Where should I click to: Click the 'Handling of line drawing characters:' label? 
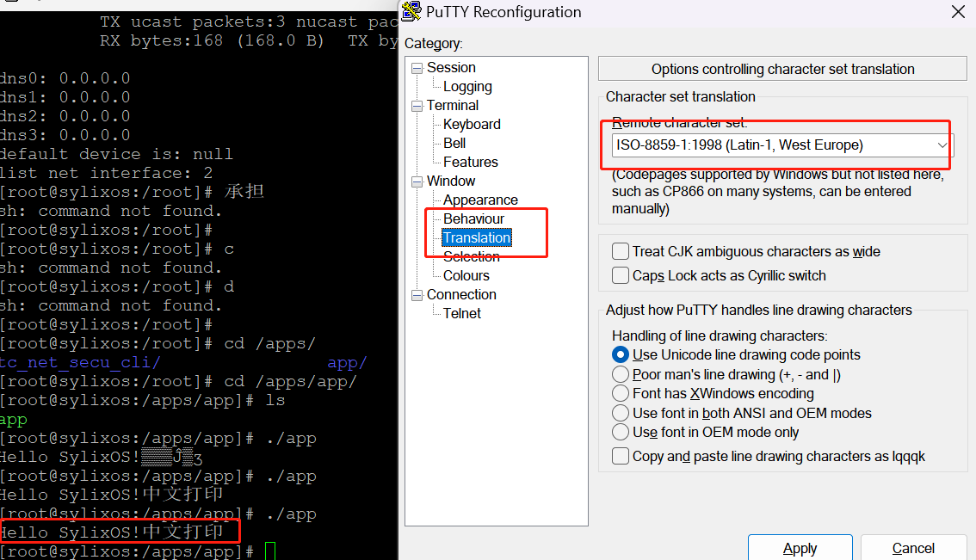pos(720,336)
